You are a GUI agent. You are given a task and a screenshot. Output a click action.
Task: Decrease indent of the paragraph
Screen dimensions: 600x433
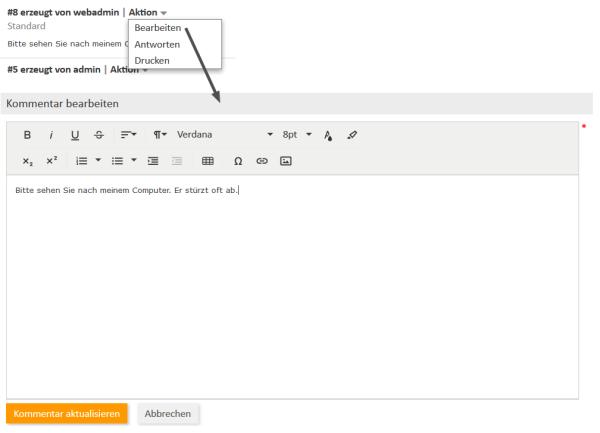177,161
